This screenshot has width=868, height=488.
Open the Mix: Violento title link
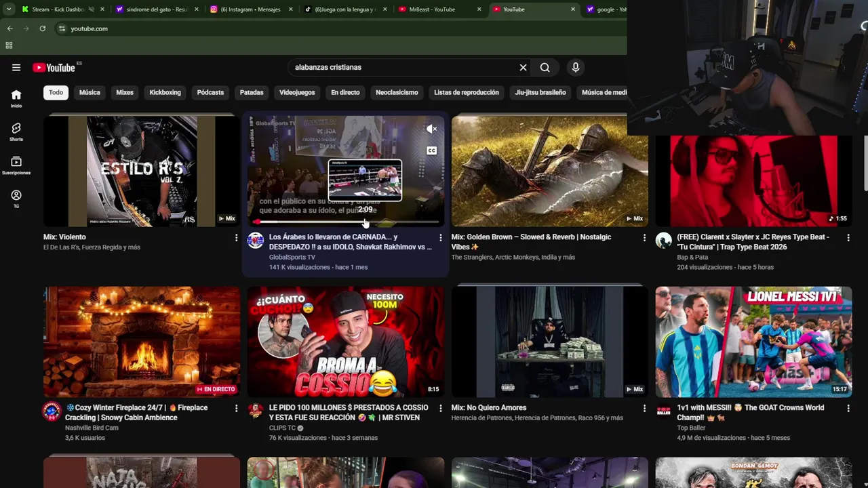(64, 237)
